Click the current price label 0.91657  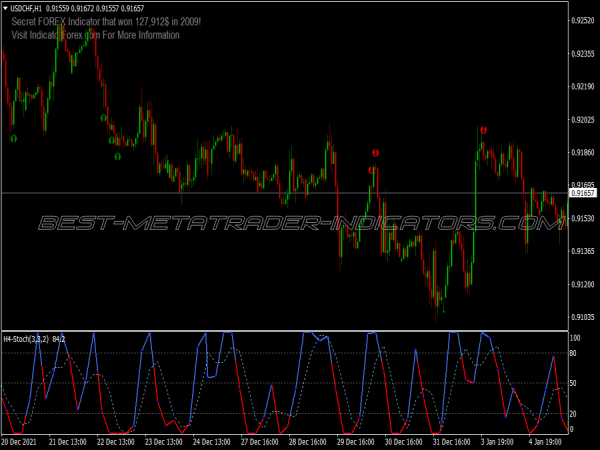tap(583, 193)
